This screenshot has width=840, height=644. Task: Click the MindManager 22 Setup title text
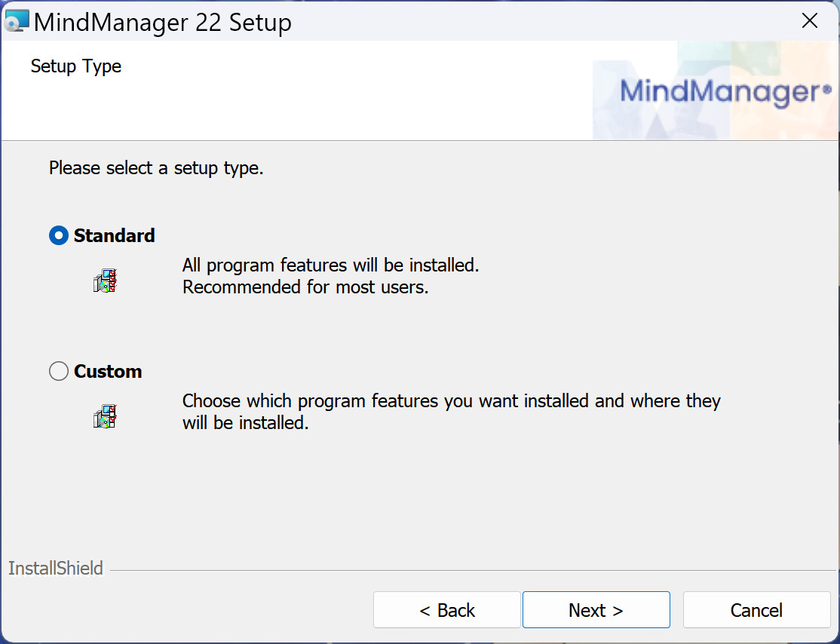point(163,23)
